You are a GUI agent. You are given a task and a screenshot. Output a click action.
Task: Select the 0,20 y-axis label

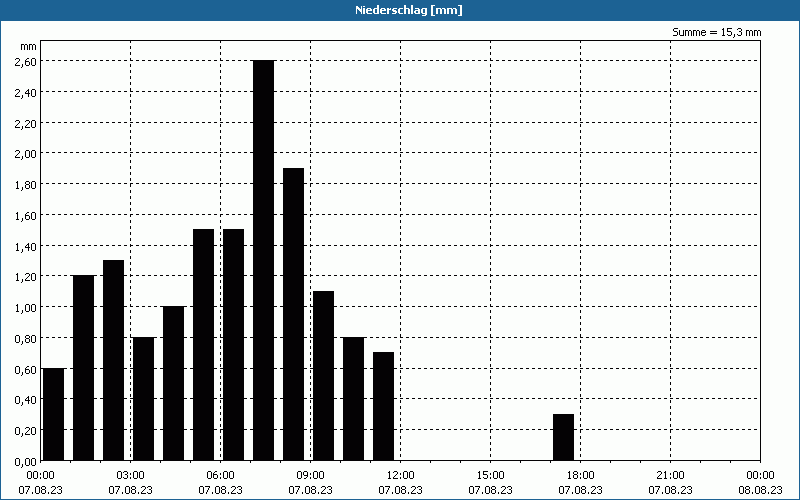[x=26, y=431]
